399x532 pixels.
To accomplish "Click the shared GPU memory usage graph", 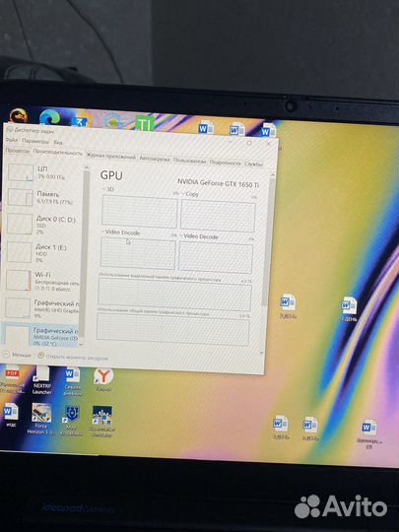I will point(173,329).
